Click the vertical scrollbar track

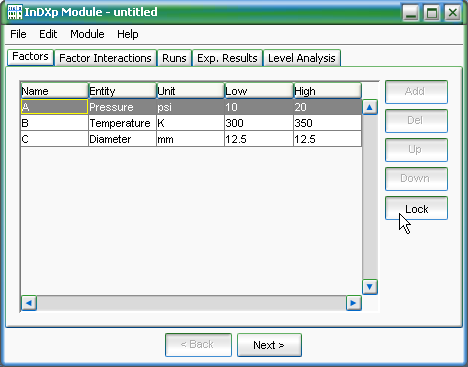pyautogui.click(x=370, y=197)
